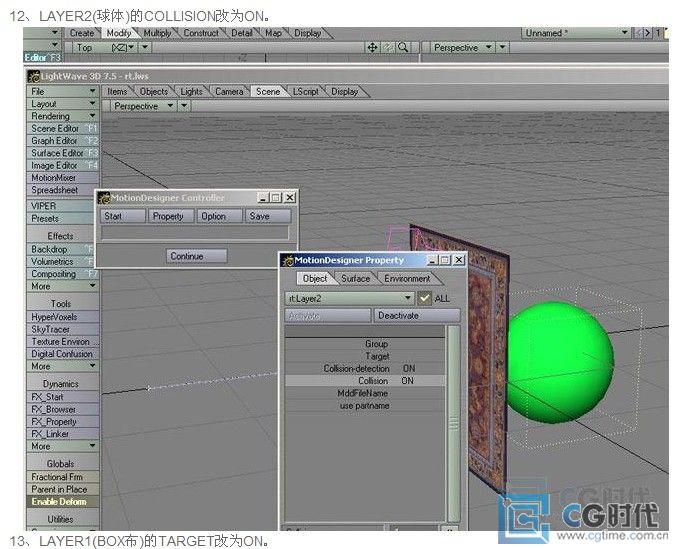
Task: Open the File menu dropdown
Action: [63, 91]
